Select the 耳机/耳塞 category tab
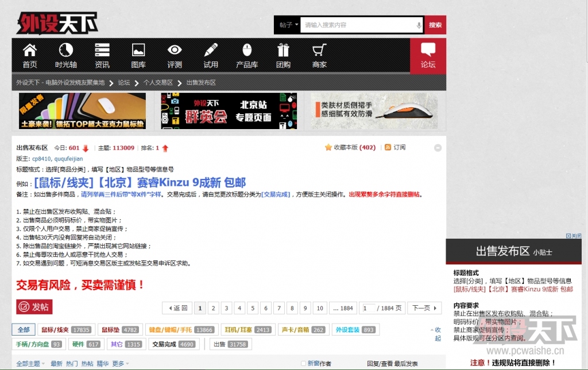This screenshot has height=370, width=588. [x=248, y=330]
